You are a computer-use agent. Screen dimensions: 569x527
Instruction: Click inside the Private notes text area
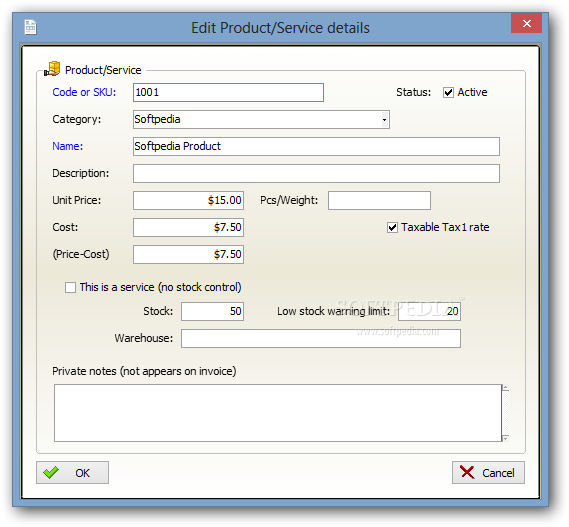tap(278, 413)
